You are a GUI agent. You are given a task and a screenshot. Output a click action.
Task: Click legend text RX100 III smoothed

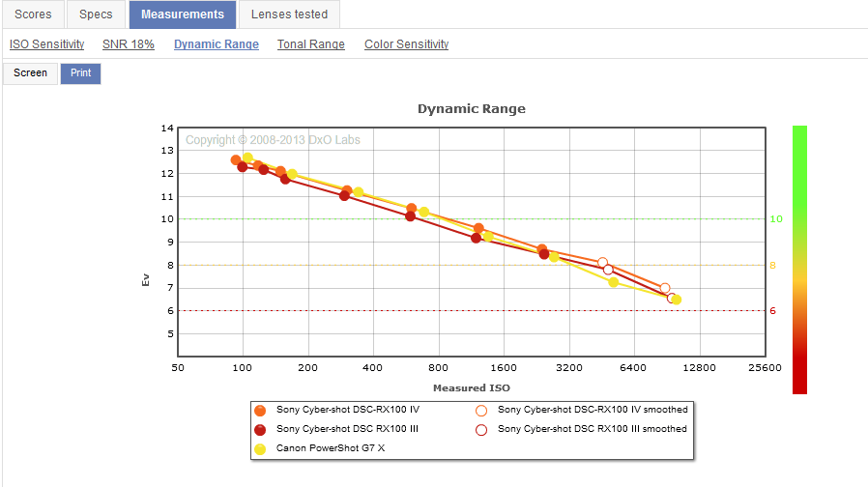coord(593,429)
